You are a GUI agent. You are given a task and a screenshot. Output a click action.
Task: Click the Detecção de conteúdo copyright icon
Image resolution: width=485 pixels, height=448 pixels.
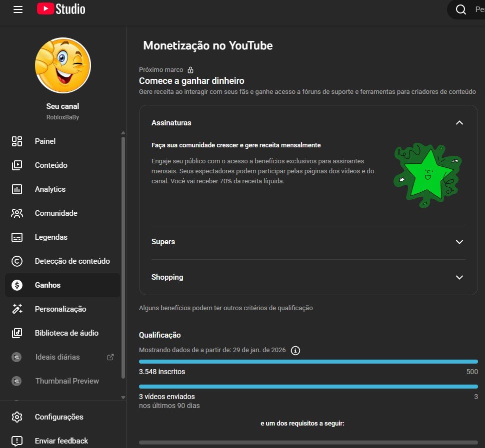pyautogui.click(x=17, y=261)
